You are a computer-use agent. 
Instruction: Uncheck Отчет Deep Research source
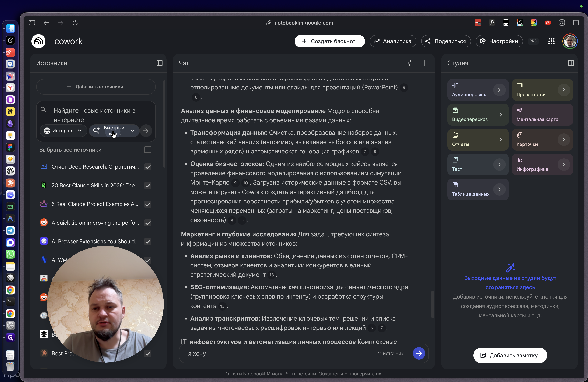tap(148, 167)
